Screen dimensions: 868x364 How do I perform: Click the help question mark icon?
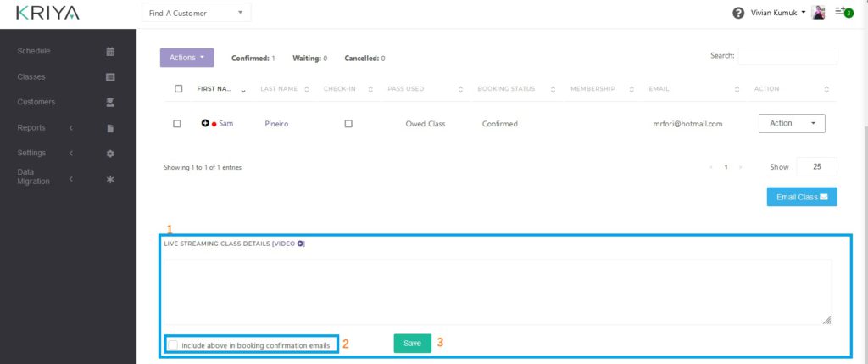738,13
